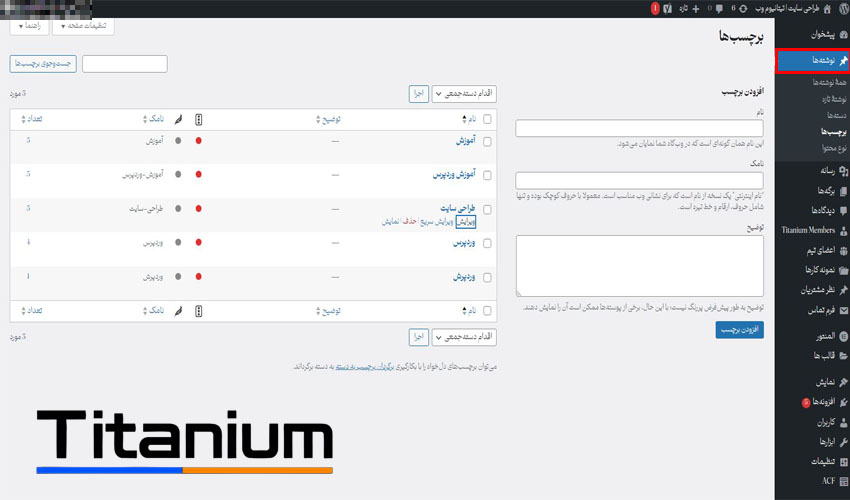
Task: Open bottom اقدام دسته‌جمعی bulk actions dropdown
Action: coord(464,337)
